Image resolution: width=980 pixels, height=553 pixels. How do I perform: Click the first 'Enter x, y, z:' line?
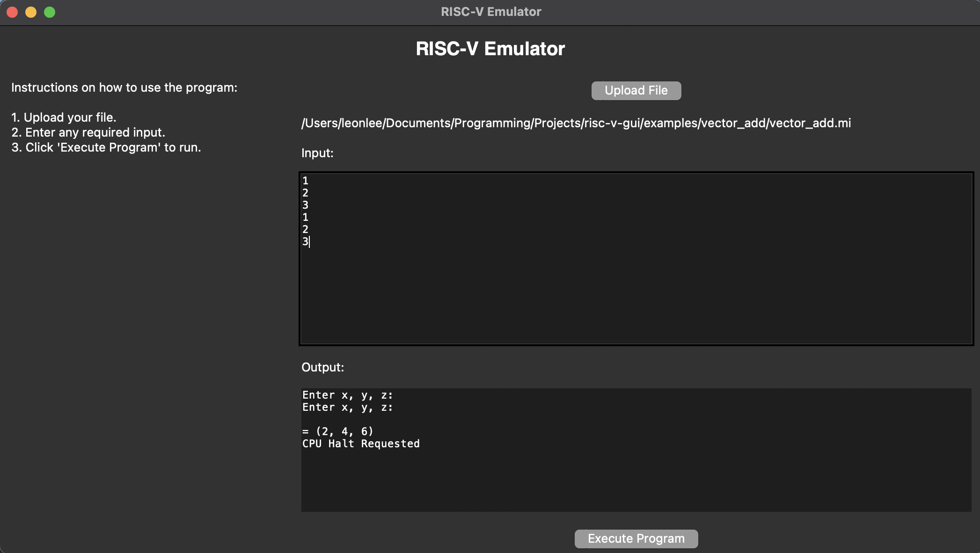[347, 395]
